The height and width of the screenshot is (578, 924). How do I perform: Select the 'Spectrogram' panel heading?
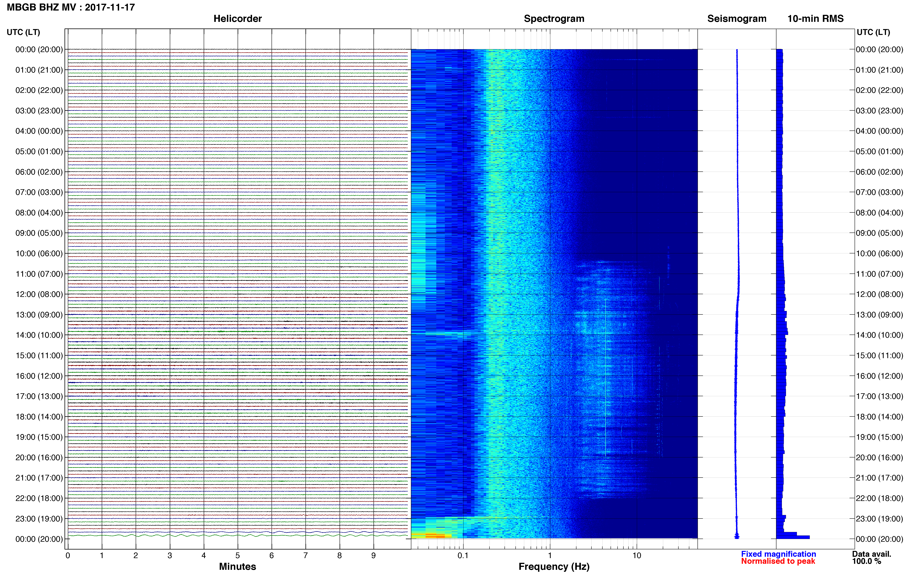[554, 19]
